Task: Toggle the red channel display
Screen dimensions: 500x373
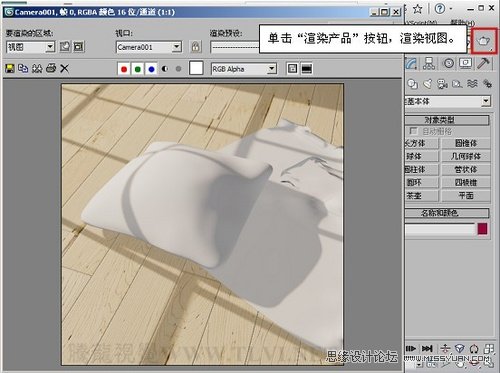Action: [124, 69]
